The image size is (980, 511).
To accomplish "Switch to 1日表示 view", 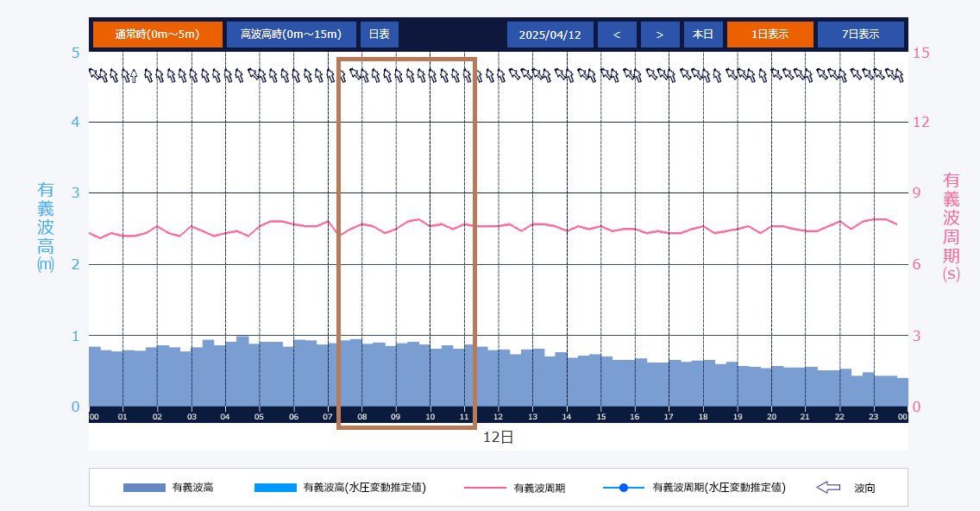I will click(x=770, y=35).
